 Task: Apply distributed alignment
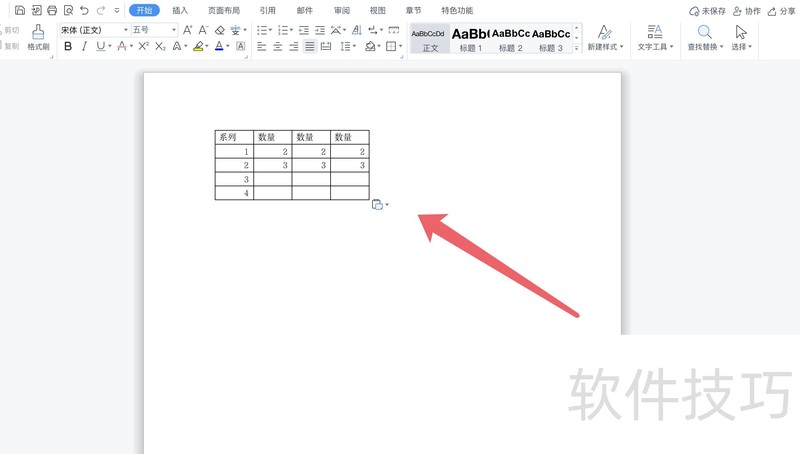tap(326, 46)
